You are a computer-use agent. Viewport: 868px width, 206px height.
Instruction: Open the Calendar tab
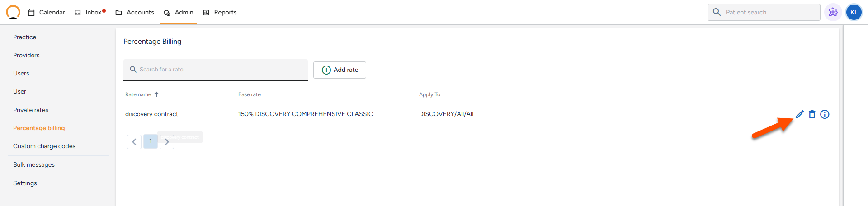[x=47, y=12]
